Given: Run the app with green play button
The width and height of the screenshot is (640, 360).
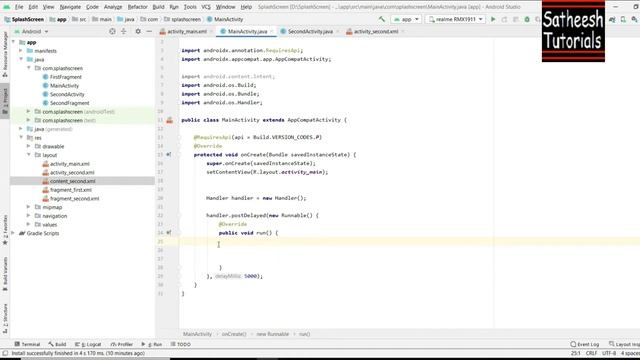Looking at the screenshot, I should pyautogui.click(x=493, y=19).
